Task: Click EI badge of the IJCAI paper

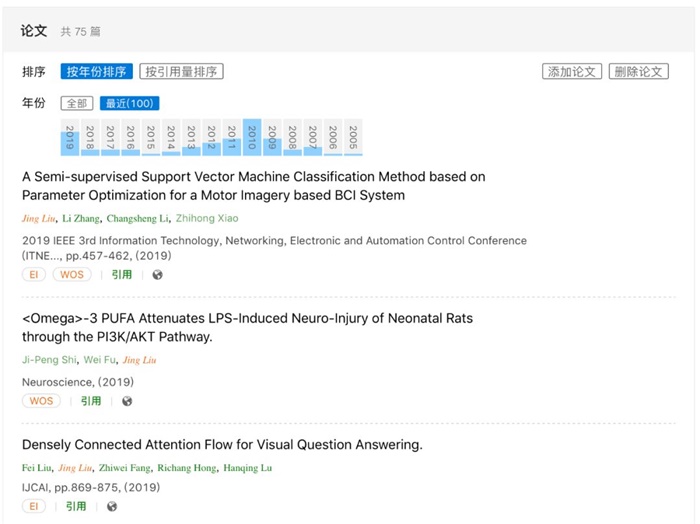Action: coord(34,507)
